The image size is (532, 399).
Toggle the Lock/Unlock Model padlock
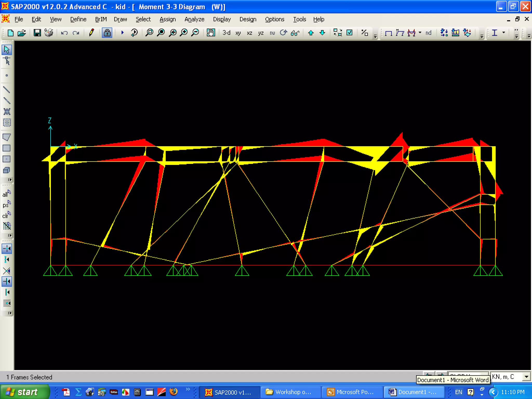107,33
